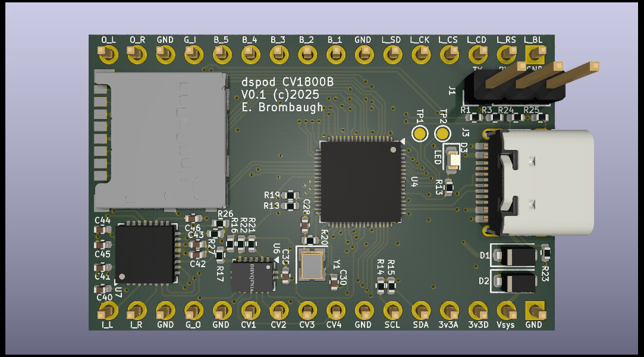
Task: Select the "L_CD" pin label
Action: pyautogui.click(x=476, y=40)
